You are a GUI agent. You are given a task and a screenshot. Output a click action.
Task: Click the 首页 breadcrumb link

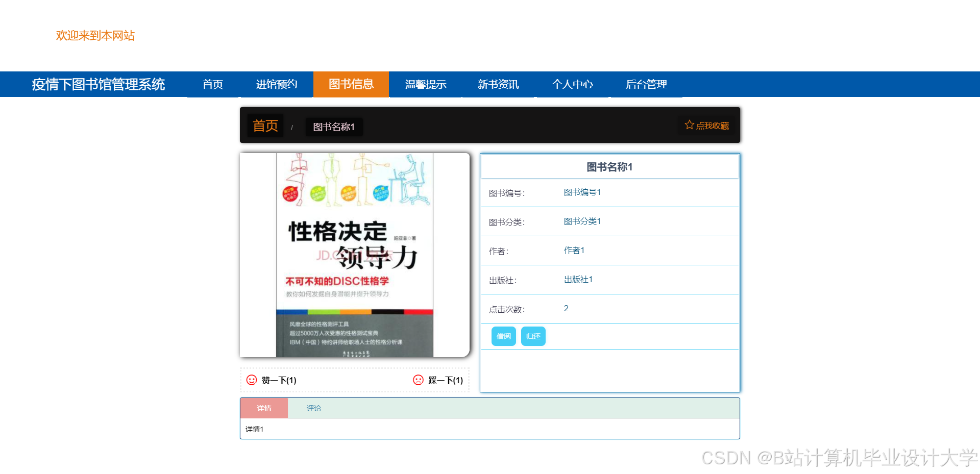(265, 126)
